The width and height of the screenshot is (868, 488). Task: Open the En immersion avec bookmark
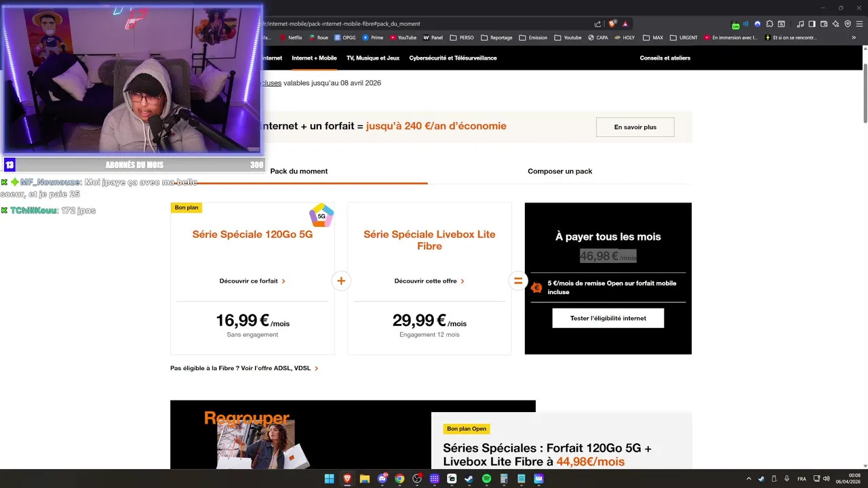click(731, 37)
